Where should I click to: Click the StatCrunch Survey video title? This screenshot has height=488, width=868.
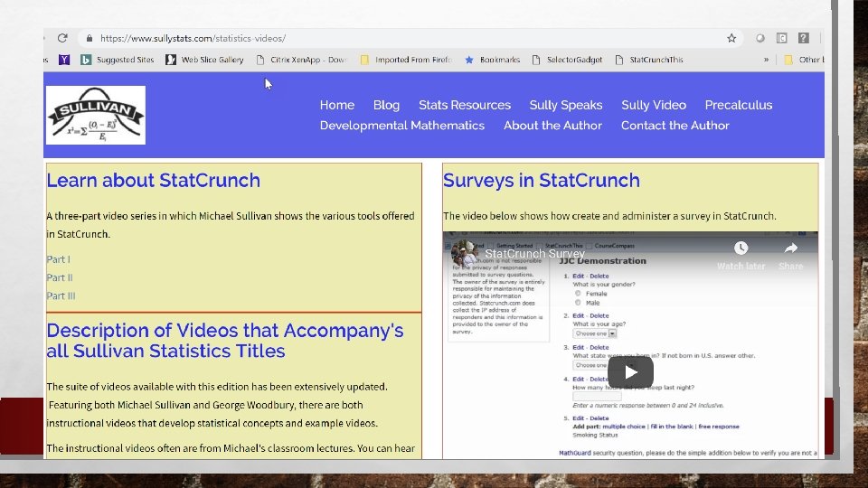click(x=534, y=254)
